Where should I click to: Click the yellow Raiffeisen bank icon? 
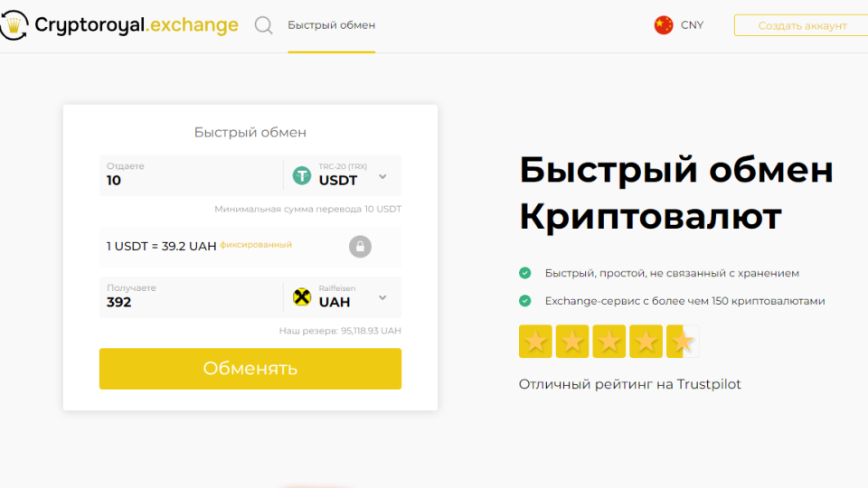pyautogui.click(x=302, y=297)
